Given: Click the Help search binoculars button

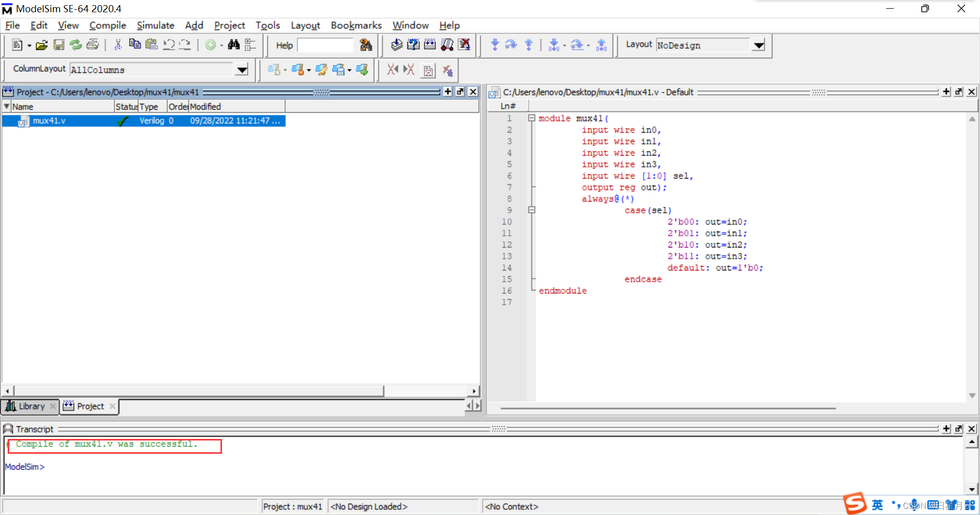Looking at the screenshot, I should pyautogui.click(x=366, y=45).
